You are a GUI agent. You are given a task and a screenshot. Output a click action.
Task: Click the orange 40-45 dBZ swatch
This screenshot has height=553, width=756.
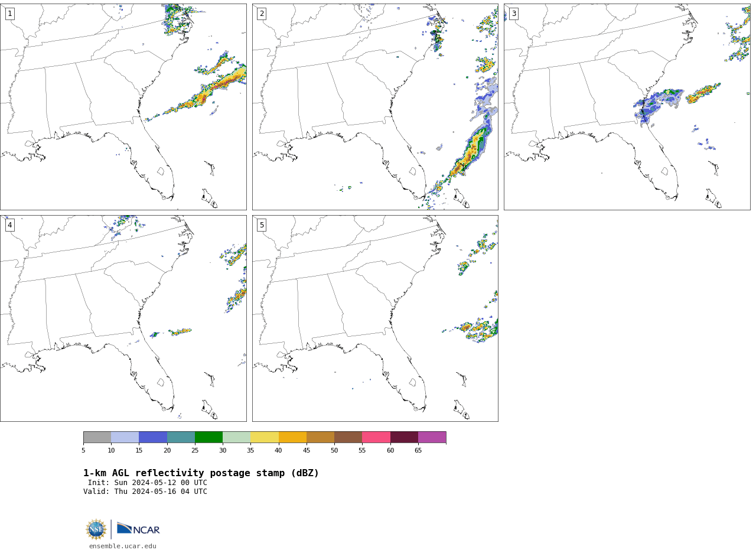292,437
